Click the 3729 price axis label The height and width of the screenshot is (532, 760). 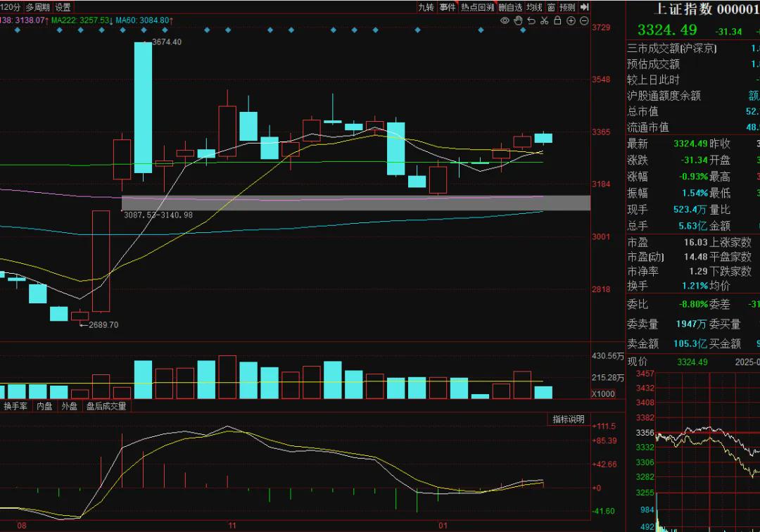601,27
